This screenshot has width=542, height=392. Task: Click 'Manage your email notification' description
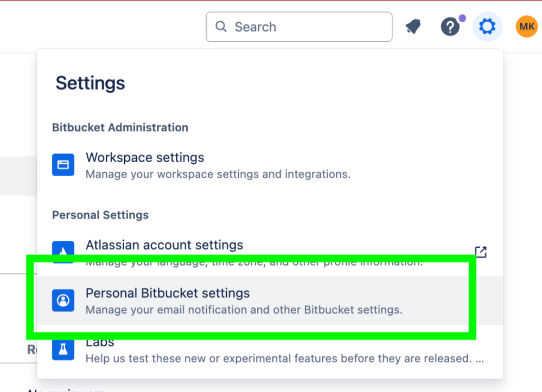point(244,310)
